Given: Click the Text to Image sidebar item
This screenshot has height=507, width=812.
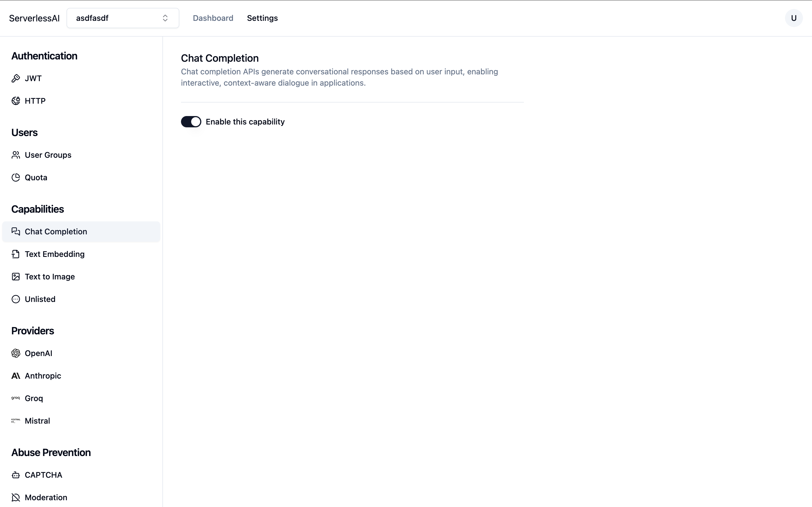Looking at the screenshot, I should pyautogui.click(x=50, y=276).
